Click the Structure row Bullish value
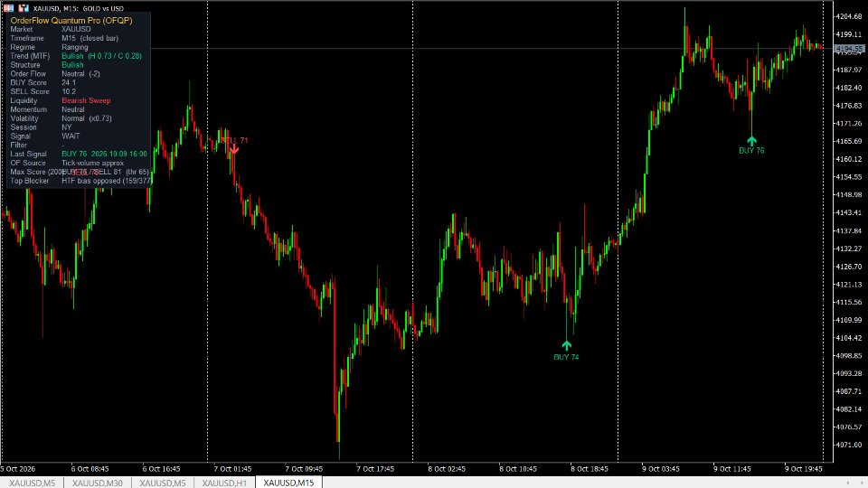Viewport: 868px width, 488px height. [72, 65]
